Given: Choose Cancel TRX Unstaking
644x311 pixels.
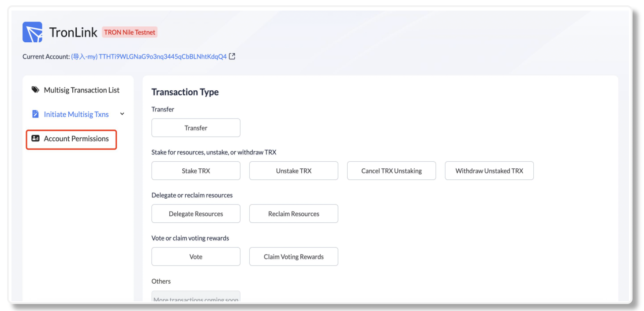Looking at the screenshot, I should 392,171.
